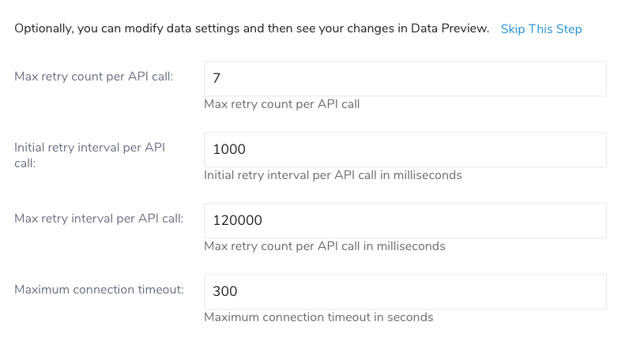Click the 'Maximum connection timeout:' label
Viewport: 644px width, 363px height.
[99, 289]
